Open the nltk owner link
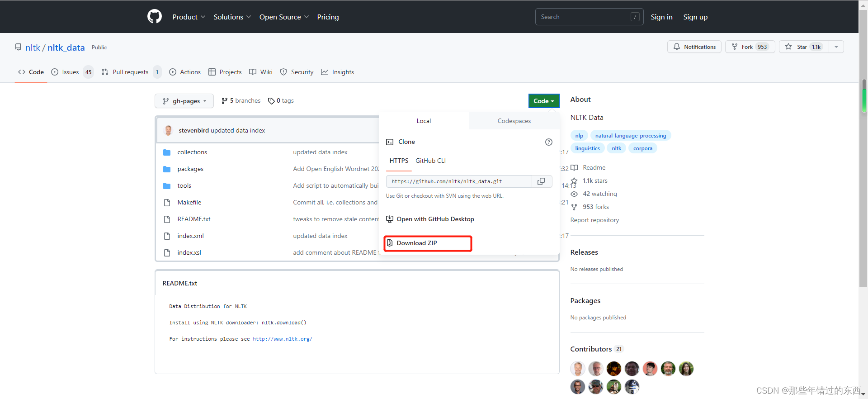Image resolution: width=868 pixels, height=399 pixels. click(33, 47)
